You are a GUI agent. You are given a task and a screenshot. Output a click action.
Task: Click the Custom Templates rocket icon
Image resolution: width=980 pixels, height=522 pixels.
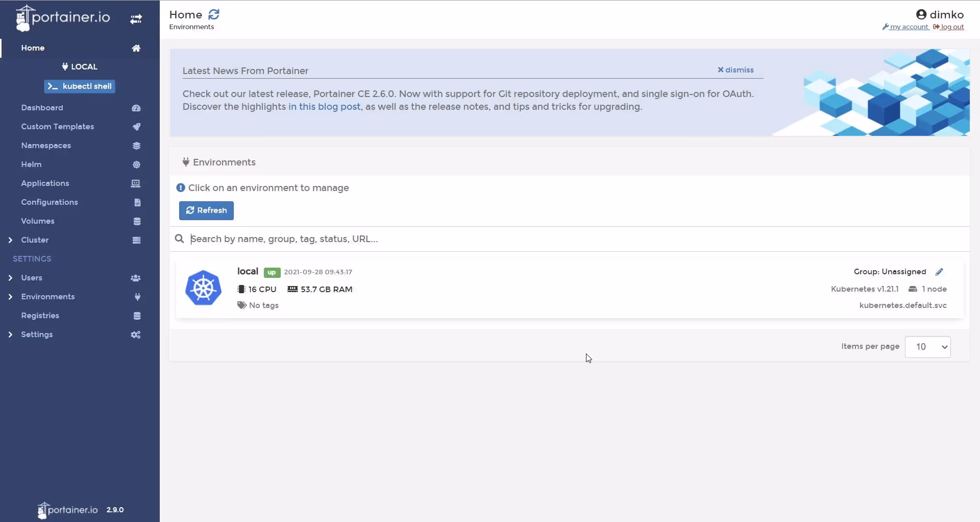click(x=136, y=127)
